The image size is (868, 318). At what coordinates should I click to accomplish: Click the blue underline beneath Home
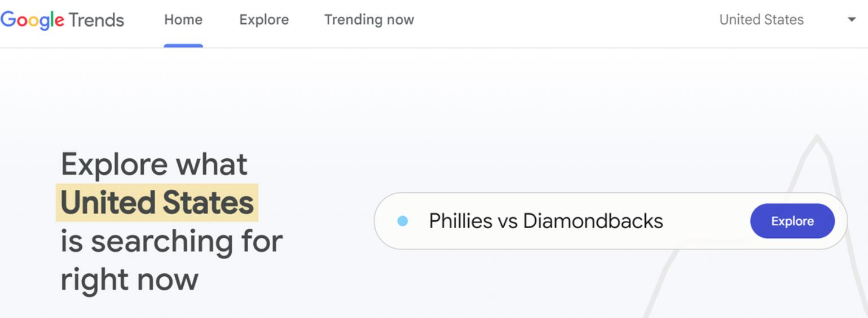pos(183,46)
